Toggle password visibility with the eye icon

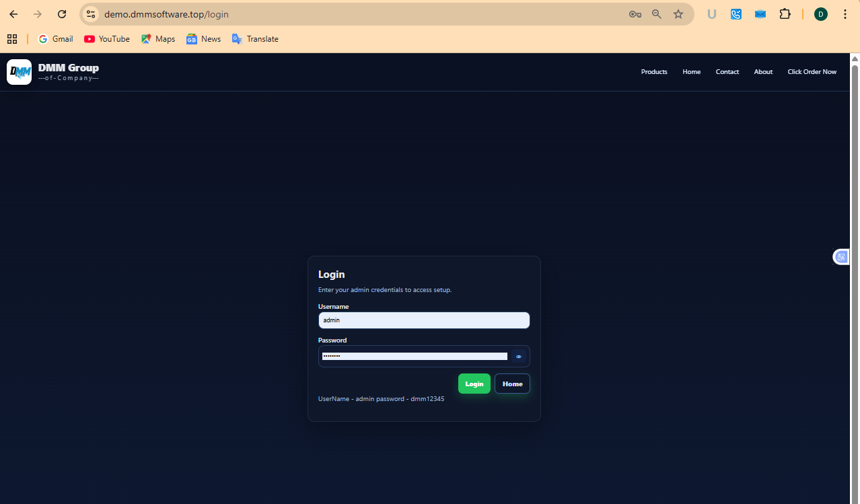518,356
